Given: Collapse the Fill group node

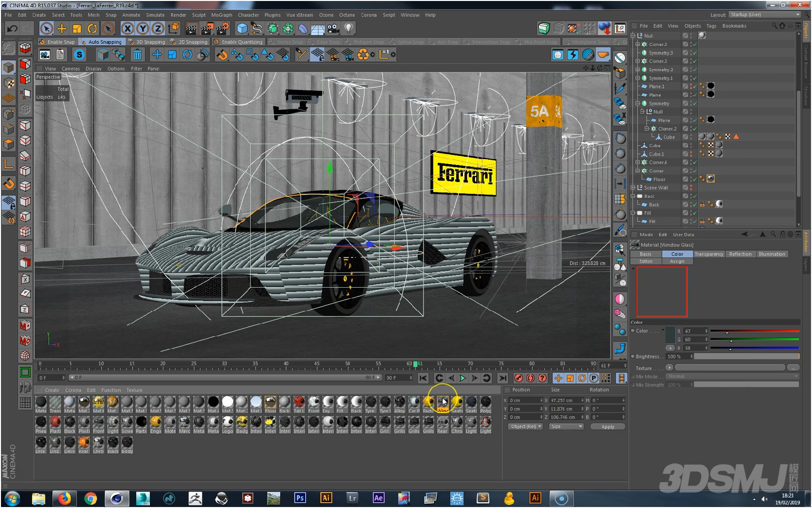Looking at the screenshot, I should tap(633, 213).
